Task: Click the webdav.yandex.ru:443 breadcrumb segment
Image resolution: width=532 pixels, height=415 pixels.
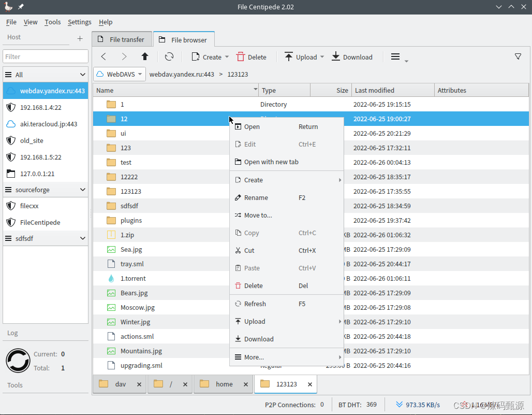Action: (182, 74)
